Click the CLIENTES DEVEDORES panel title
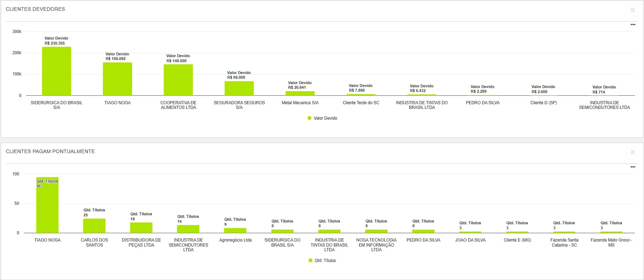Image resolution: width=644 pixels, height=280 pixels. click(x=35, y=9)
